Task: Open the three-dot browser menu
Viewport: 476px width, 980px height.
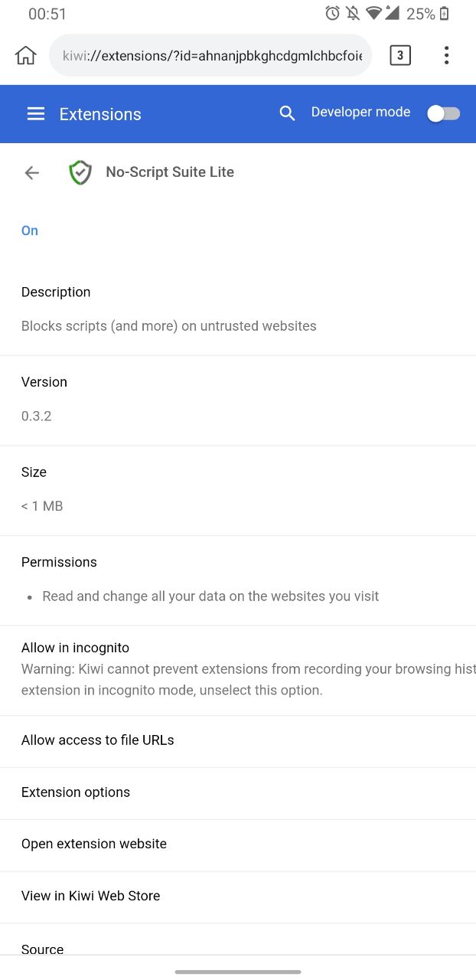Action: coord(446,55)
